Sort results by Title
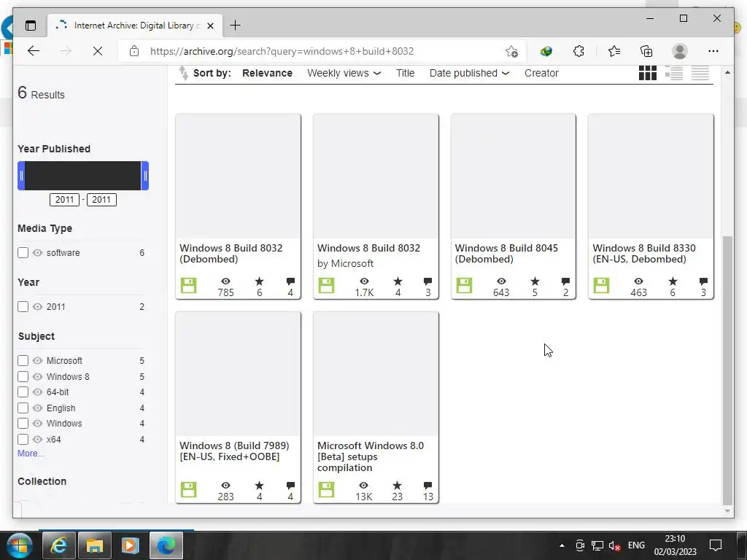747x560 pixels. [406, 73]
